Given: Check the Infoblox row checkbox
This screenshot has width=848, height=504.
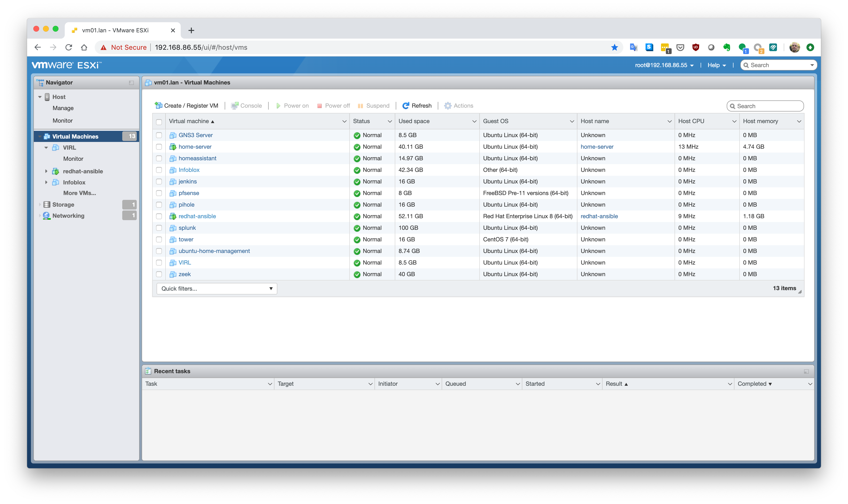Looking at the screenshot, I should [159, 170].
